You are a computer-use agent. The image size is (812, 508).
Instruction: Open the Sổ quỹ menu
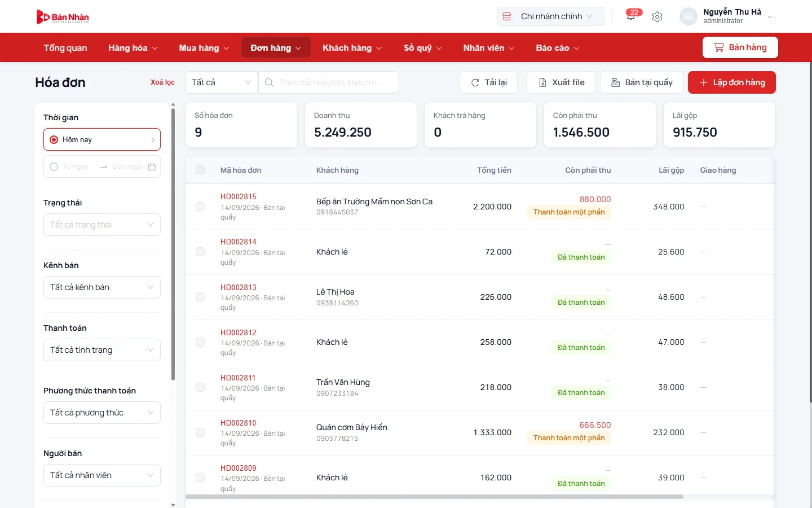tap(423, 48)
